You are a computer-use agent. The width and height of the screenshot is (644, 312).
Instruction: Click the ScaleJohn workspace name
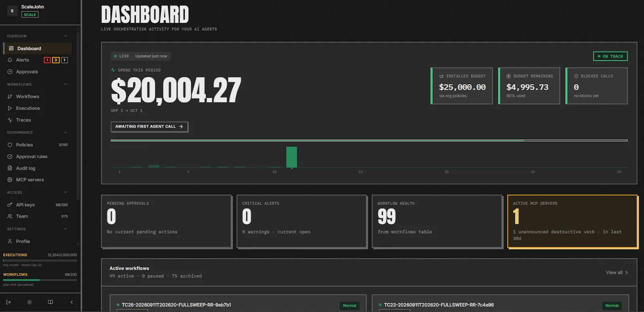pyautogui.click(x=33, y=7)
